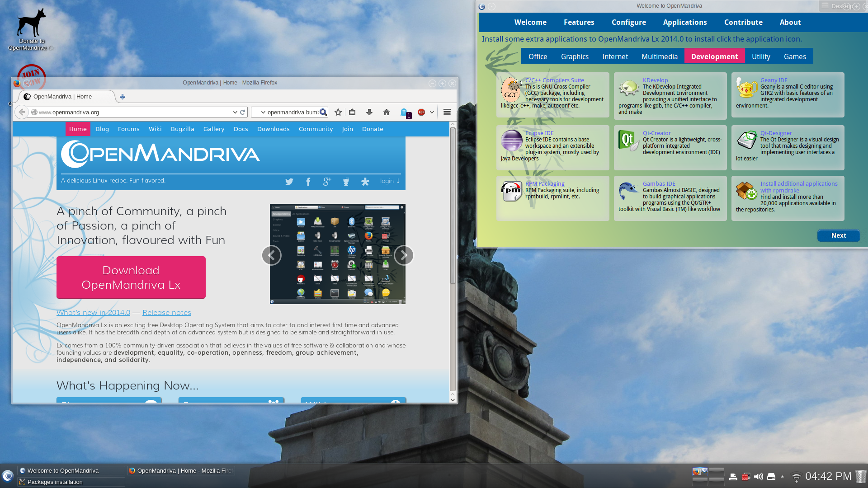Viewport: 868px width, 488px height.
Task: Click the Next button in Welcome window
Action: 839,235
